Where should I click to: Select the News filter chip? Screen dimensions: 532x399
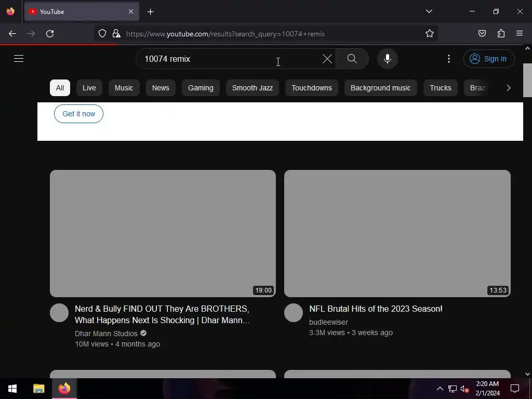tap(161, 88)
